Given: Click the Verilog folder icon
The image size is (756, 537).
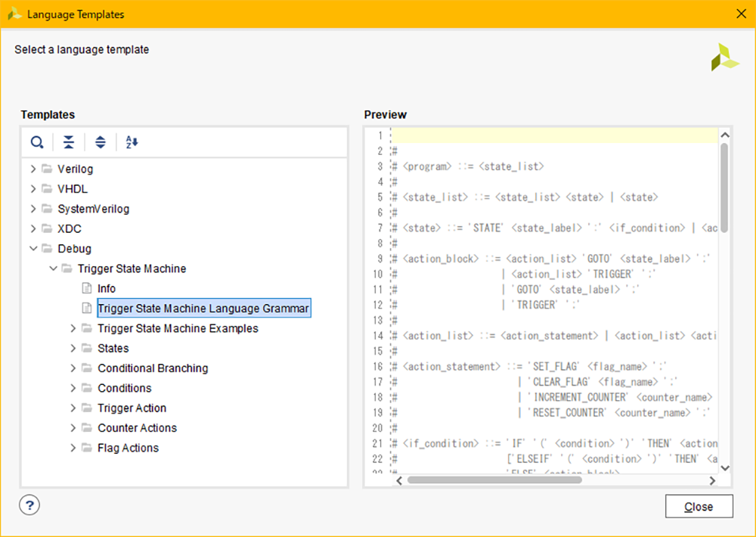Looking at the screenshot, I should point(47,169).
